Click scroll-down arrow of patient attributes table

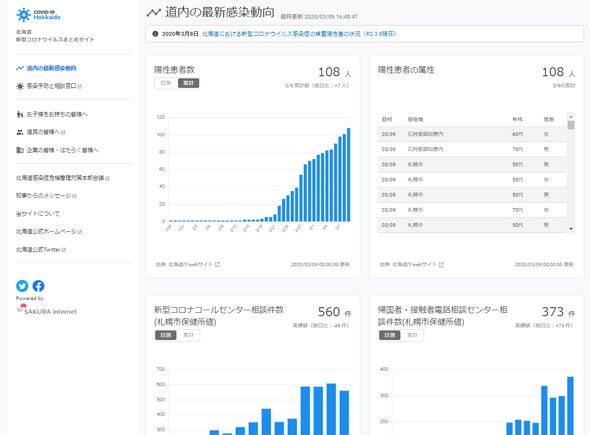[571, 228]
